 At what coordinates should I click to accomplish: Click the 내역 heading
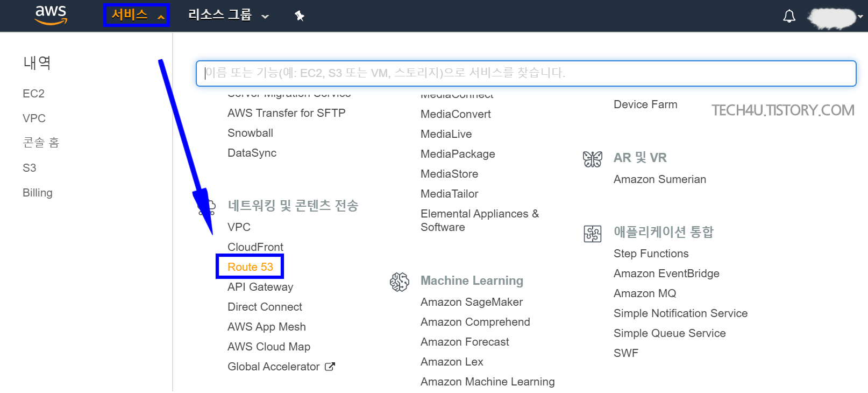click(x=37, y=63)
